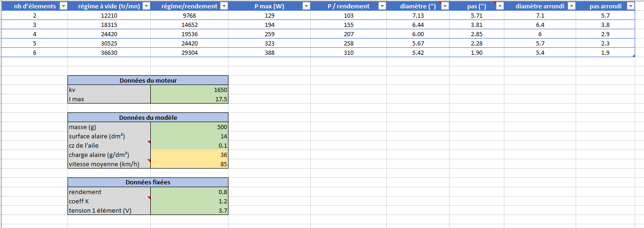Select the Données du moteur header cell
Image resolution: width=644 pixels, height=228 pixels.
pyautogui.click(x=148, y=80)
